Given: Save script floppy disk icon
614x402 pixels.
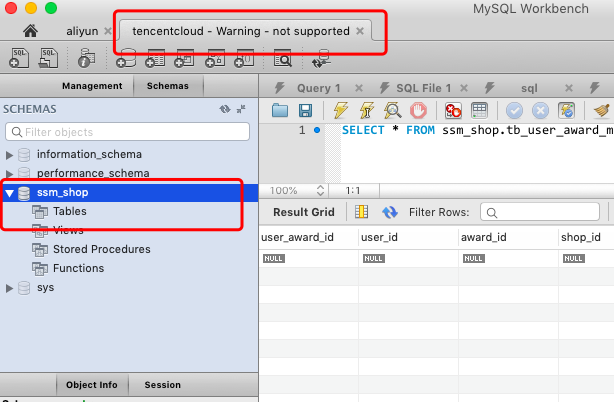Looking at the screenshot, I should 305,111.
